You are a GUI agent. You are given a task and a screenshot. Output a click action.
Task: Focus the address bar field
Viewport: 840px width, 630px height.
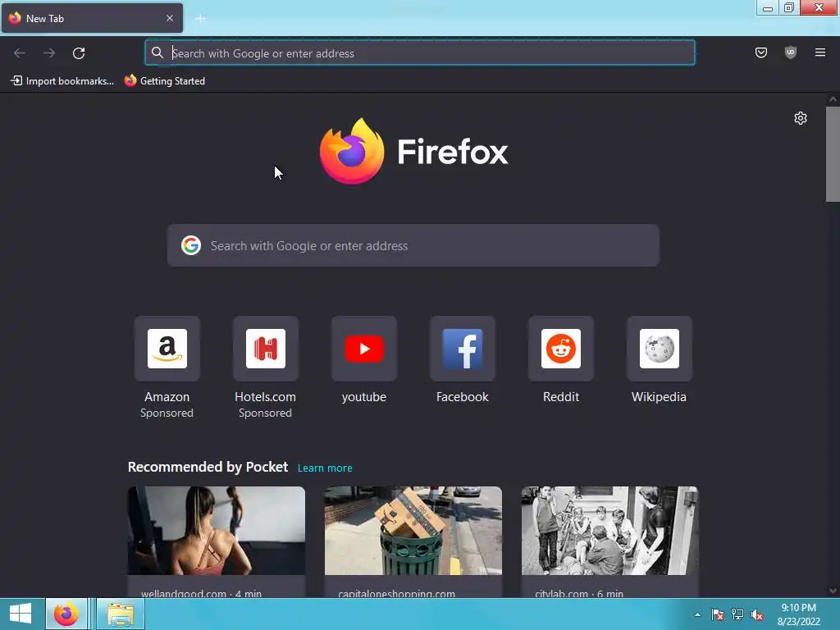coord(420,53)
